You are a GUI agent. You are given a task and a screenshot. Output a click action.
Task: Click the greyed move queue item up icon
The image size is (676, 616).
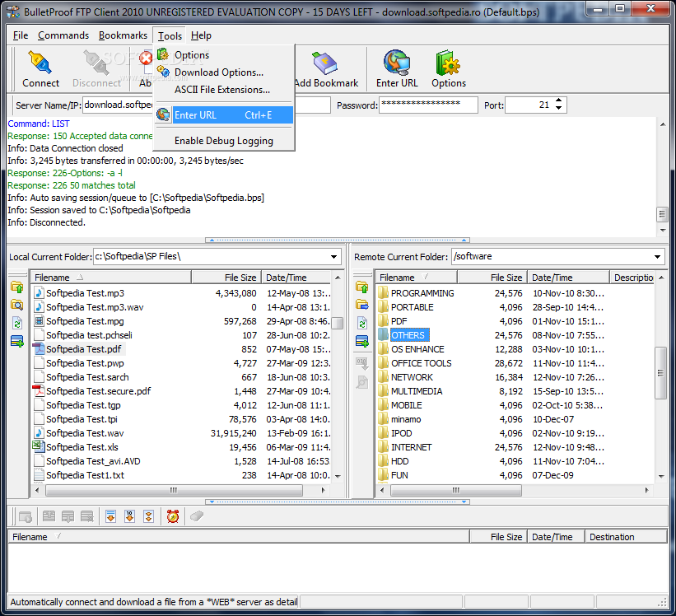(x=49, y=516)
